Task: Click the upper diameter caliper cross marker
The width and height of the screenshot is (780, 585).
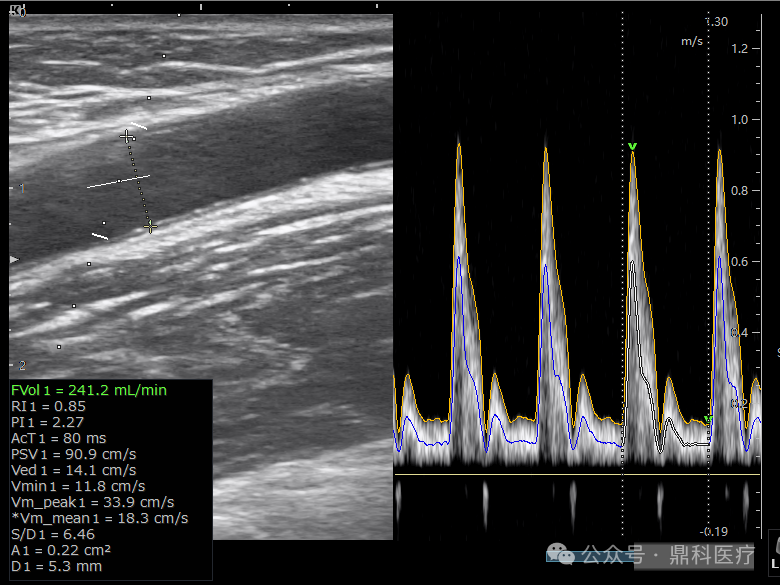Action: click(x=126, y=136)
